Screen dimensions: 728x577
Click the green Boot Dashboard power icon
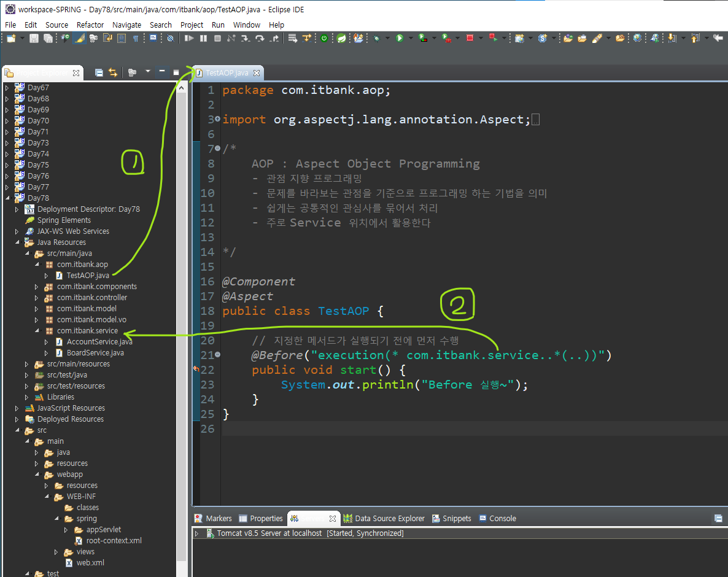click(324, 39)
